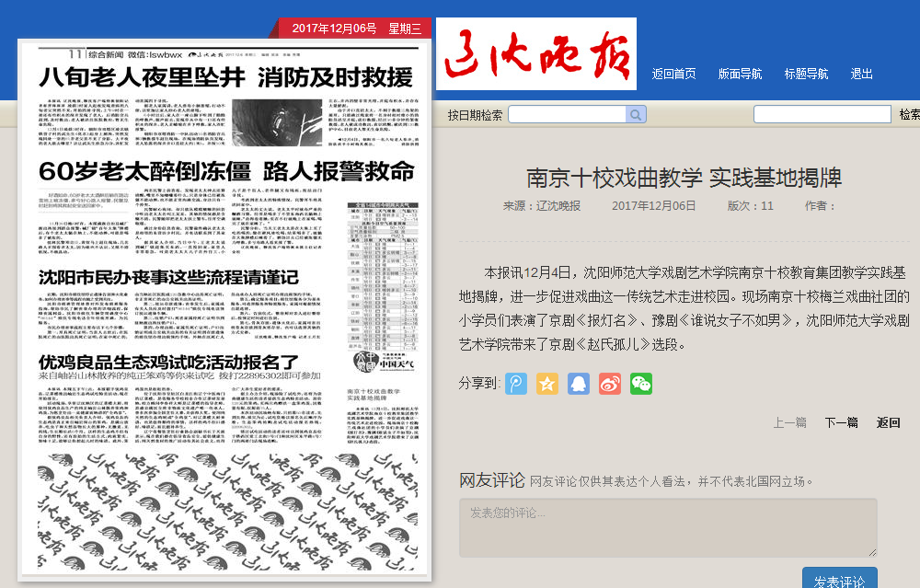Click inside the 发表您的评论 comment box

point(668,527)
